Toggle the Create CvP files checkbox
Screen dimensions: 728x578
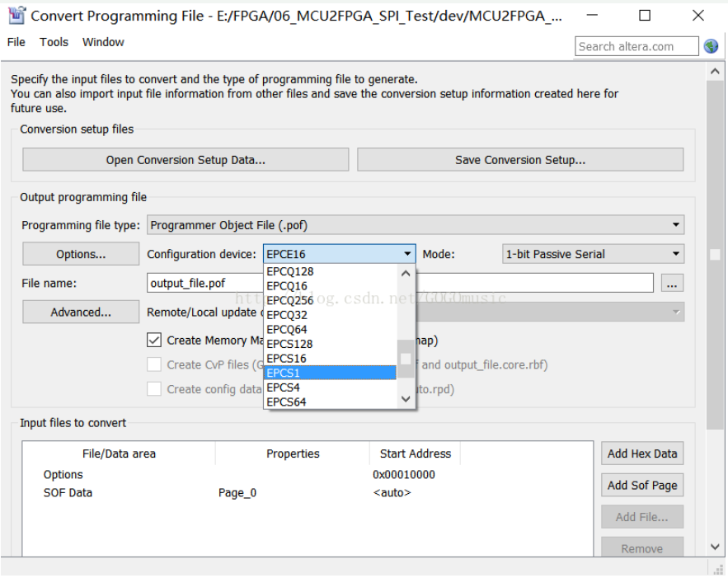point(154,364)
